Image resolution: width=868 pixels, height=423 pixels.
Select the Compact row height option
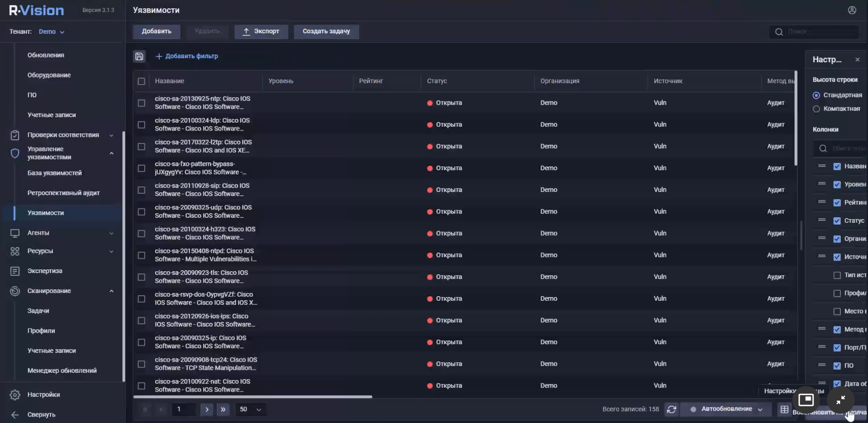point(816,109)
